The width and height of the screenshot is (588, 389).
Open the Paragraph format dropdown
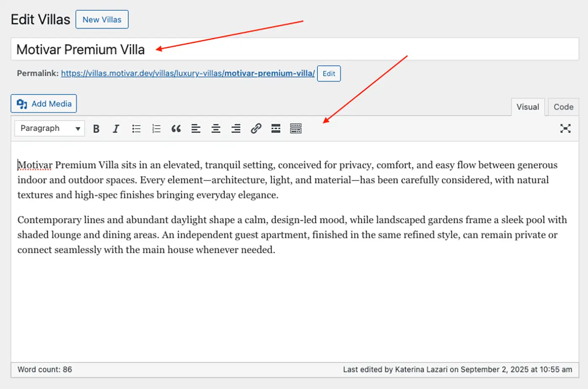(50, 128)
